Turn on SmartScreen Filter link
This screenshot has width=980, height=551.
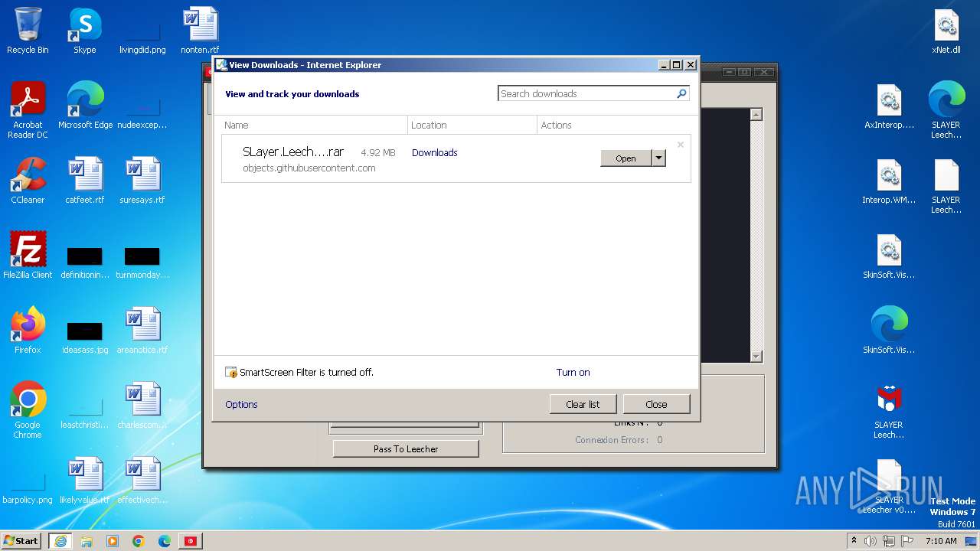573,372
